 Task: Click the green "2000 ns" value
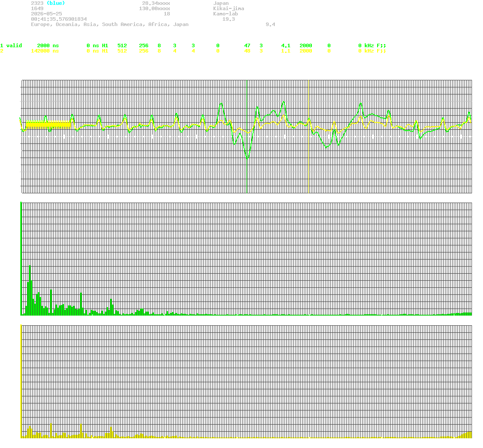click(x=48, y=45)
